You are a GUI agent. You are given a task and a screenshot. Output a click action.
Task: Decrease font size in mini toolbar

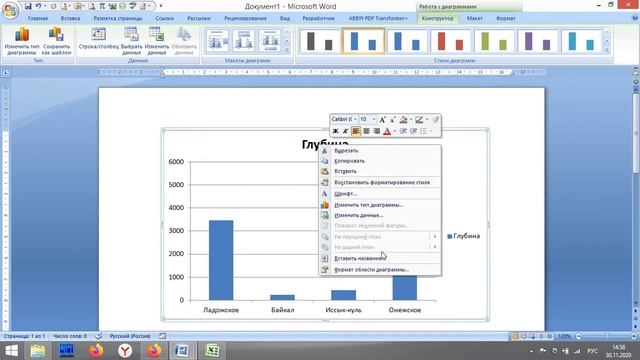[x=392, y=120]
